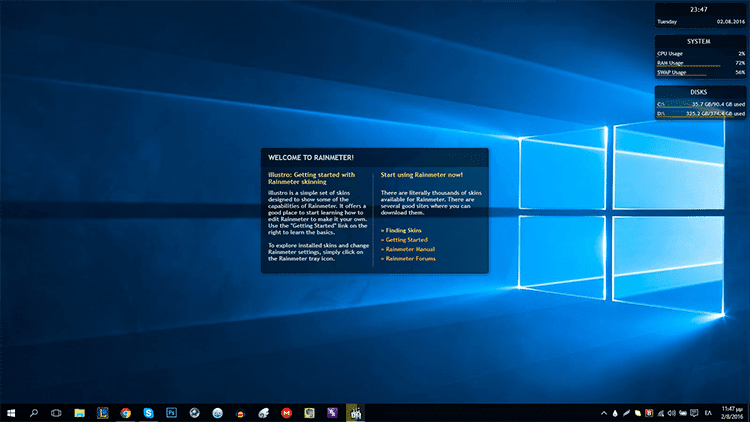Open the Windows Start menu

(x=11, y=413)
